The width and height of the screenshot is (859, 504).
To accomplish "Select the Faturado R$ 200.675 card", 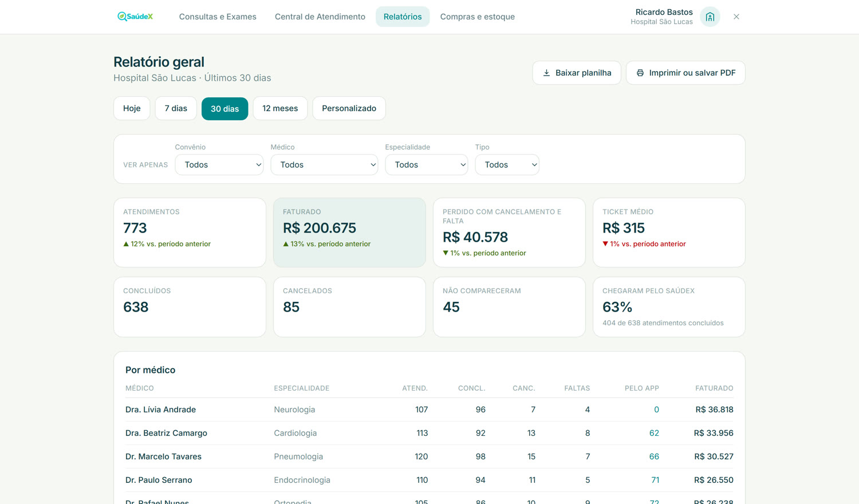I will (349, 233).
